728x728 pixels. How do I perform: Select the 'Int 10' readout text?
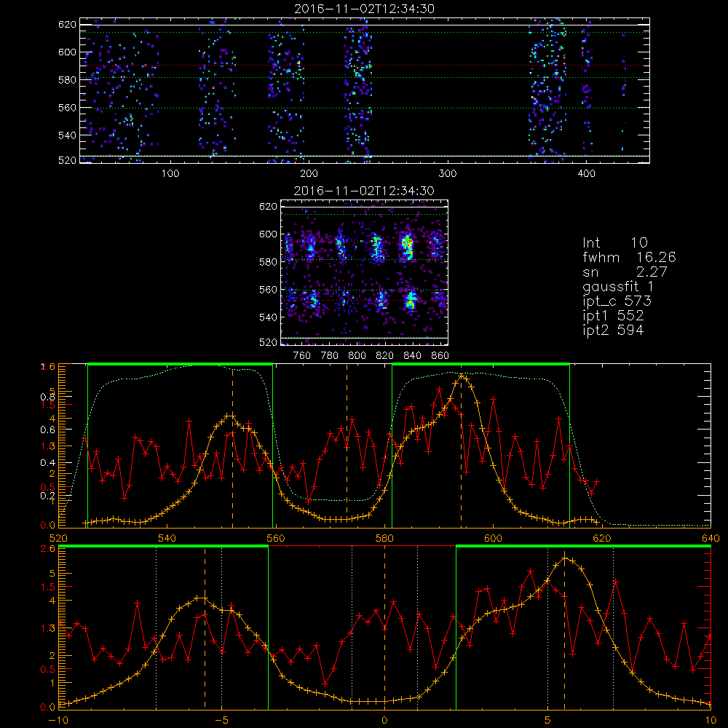tap(615, 242)
